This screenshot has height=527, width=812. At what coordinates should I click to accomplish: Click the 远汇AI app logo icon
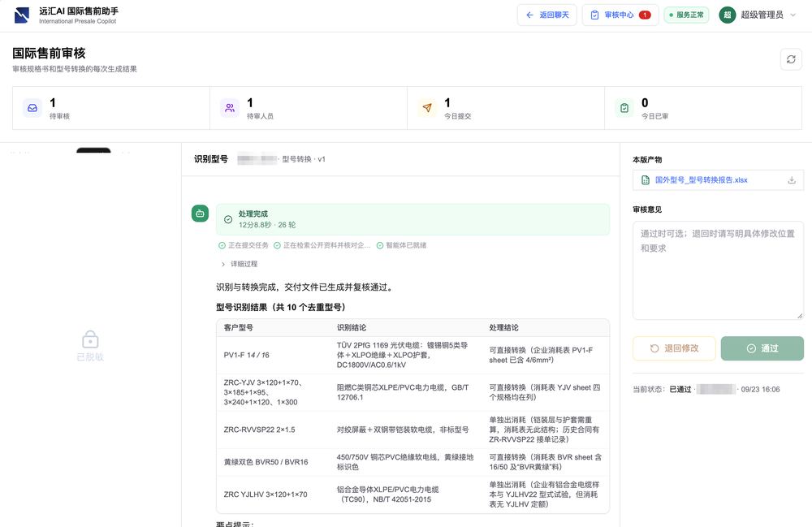tap(22, 15)
